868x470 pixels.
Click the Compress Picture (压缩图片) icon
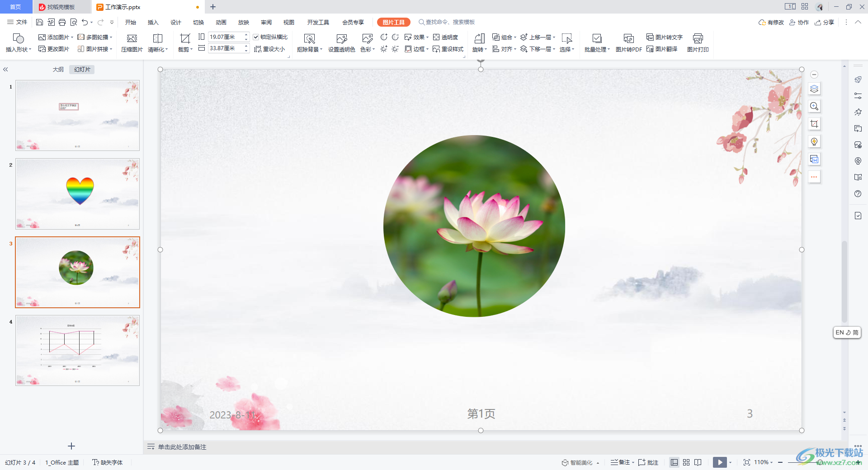(x=132, y=43)
